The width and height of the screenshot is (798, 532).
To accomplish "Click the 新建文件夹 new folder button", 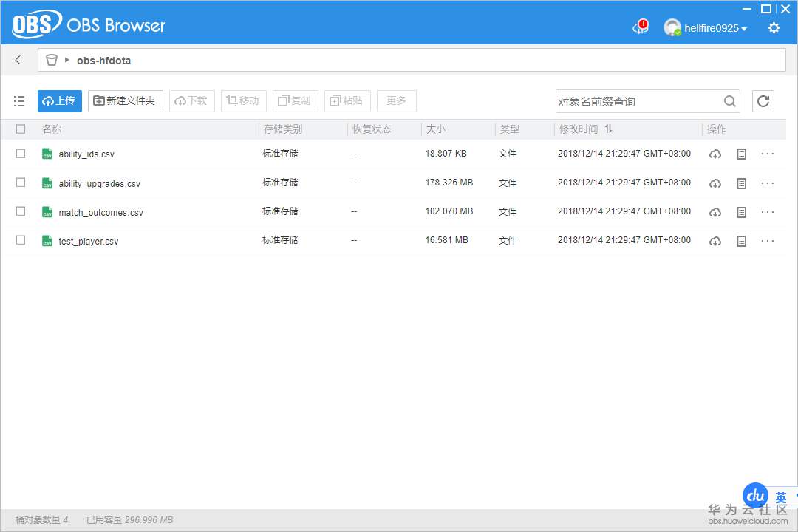I will tap(125, 100).
